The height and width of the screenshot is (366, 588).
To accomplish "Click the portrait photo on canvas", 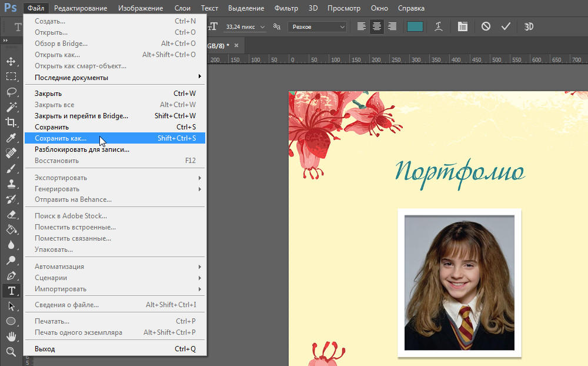I will click(x=459, y=282).
